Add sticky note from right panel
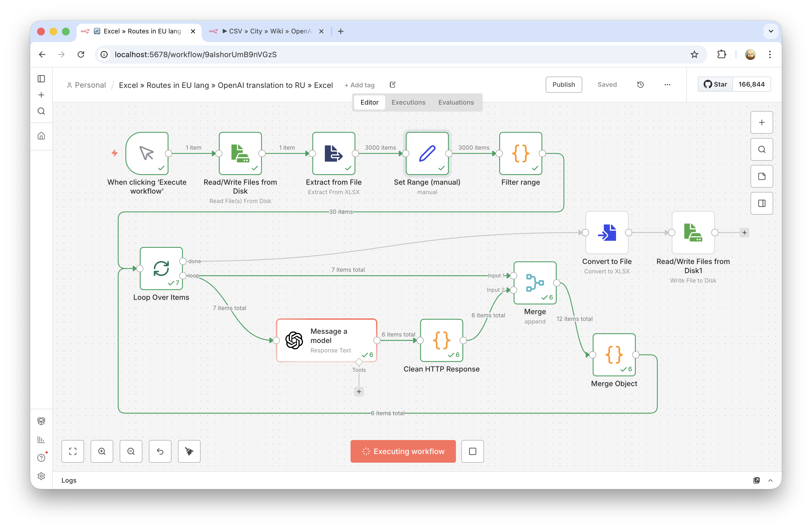812x529 pixels. (x=762, y=176)
